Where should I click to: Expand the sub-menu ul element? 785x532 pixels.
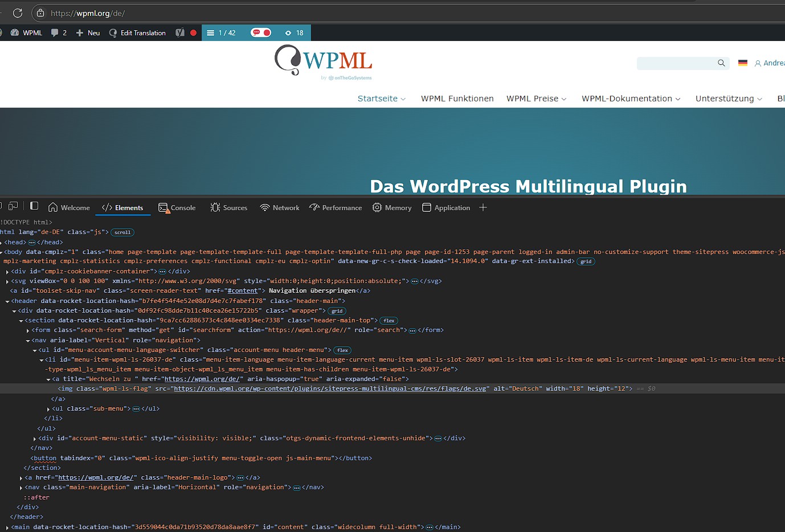point(48,409)
